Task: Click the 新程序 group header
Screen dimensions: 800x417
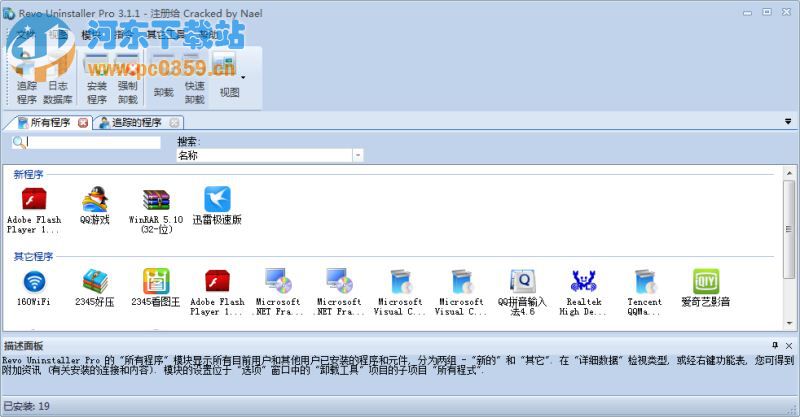Action: click(29, 175)
